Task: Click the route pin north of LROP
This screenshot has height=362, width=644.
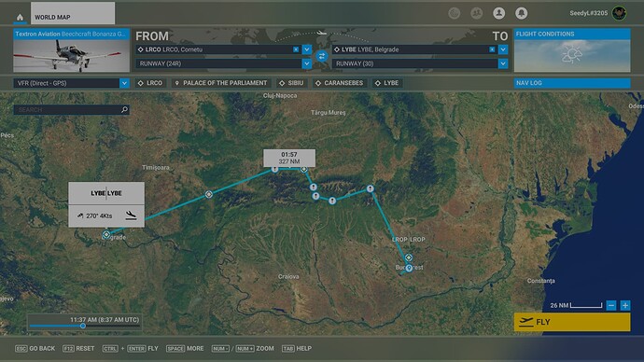Action: [370, 188]
